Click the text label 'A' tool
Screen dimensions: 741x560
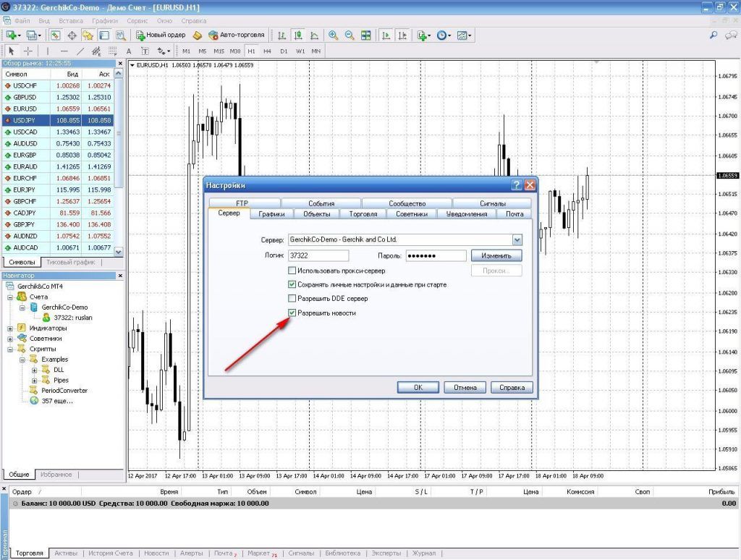click(x=129, y=51)
